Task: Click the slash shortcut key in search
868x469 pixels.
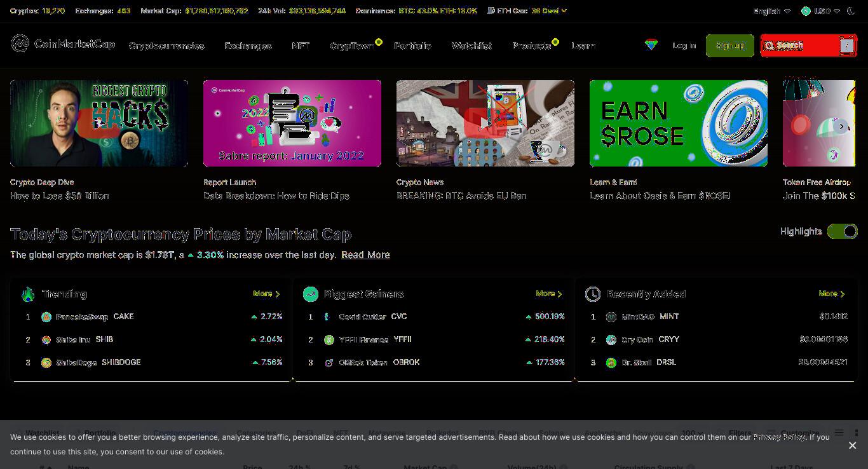Action: point(847,46)
